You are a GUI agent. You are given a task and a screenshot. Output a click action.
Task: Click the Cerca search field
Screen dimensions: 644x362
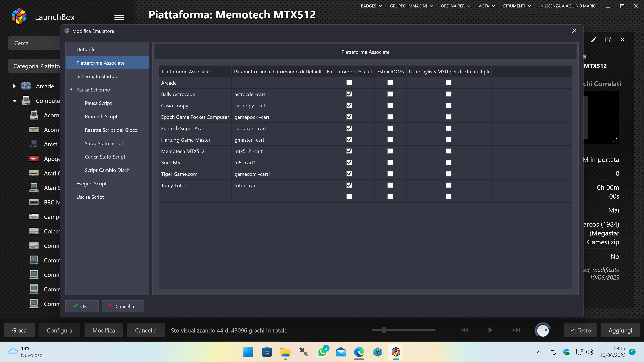[34, 43]
